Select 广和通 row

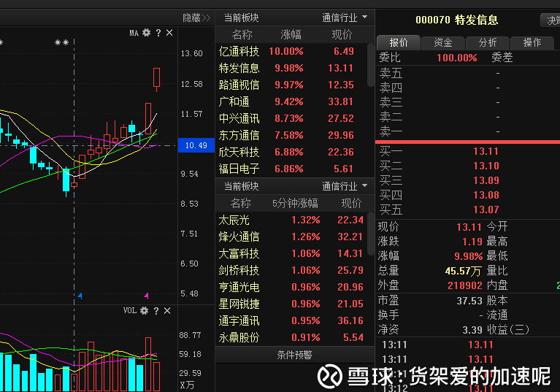pyautogui.click(x=291, y=101)
